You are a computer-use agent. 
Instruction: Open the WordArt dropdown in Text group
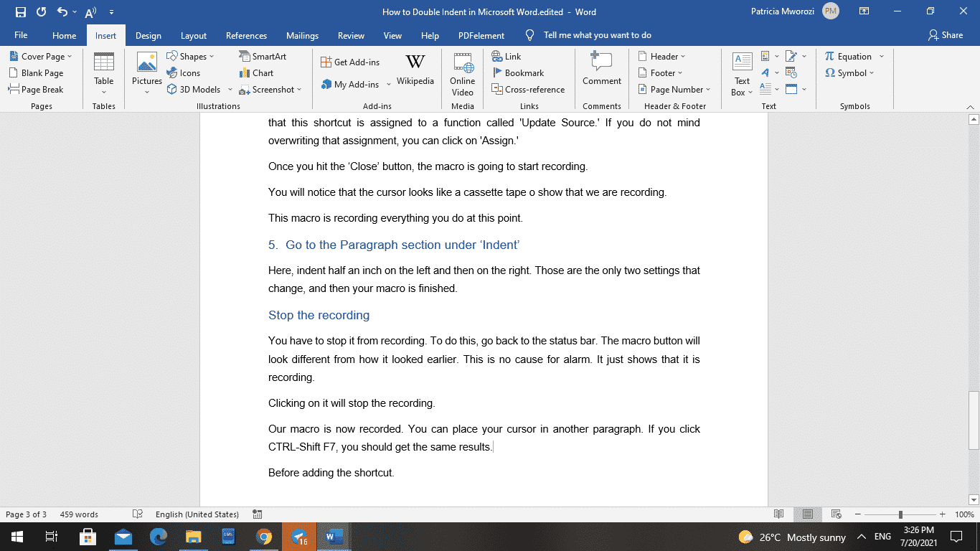(770, 72)
